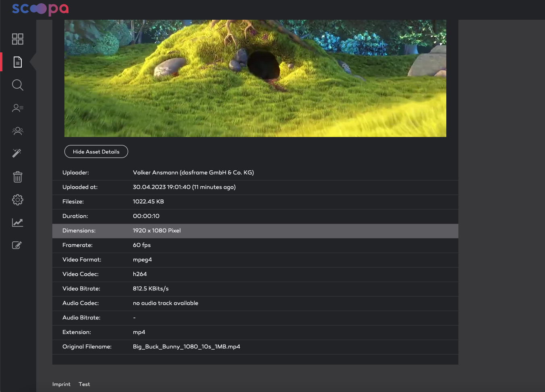
Task: Open the Imprint footer link
Action: click(x=61, y=384)
